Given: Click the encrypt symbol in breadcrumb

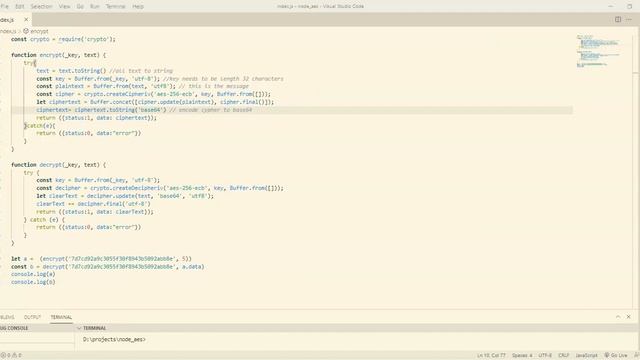Looking at the screenshot, I should click(x=36, y=31).
